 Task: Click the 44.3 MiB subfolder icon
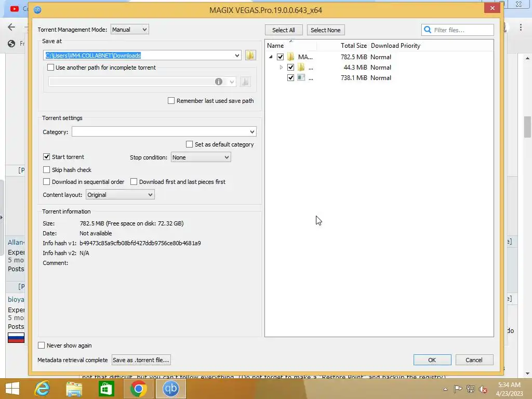pyautogui.click(x=301, y=67)
